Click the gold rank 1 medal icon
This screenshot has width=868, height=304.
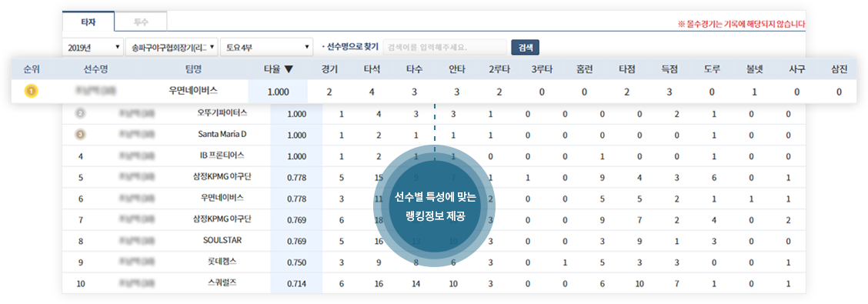click(31, 92)
